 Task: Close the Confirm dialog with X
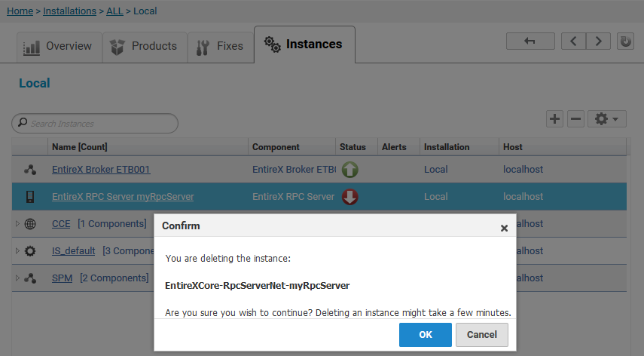coord(504,228)
